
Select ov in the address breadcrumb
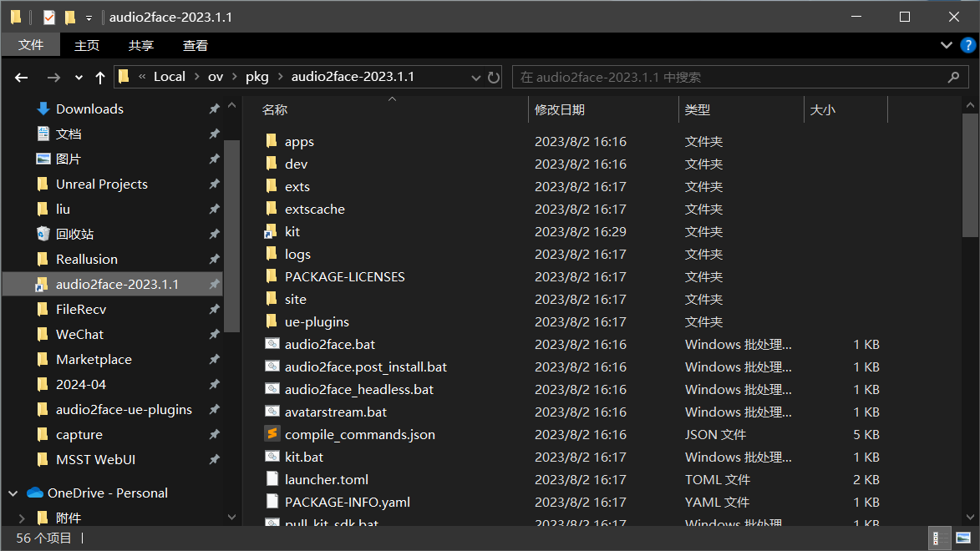tap(216, 77)
